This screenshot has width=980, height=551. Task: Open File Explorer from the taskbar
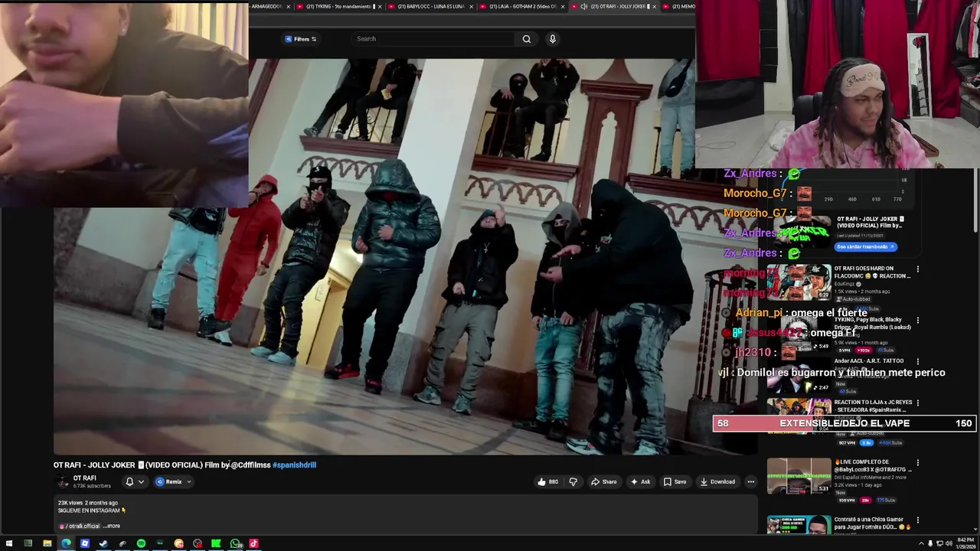47,544
